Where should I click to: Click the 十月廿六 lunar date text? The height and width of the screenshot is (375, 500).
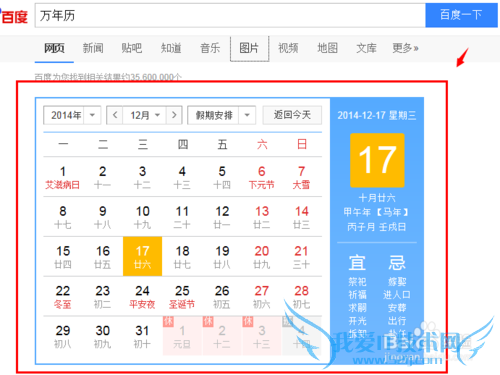377,198
